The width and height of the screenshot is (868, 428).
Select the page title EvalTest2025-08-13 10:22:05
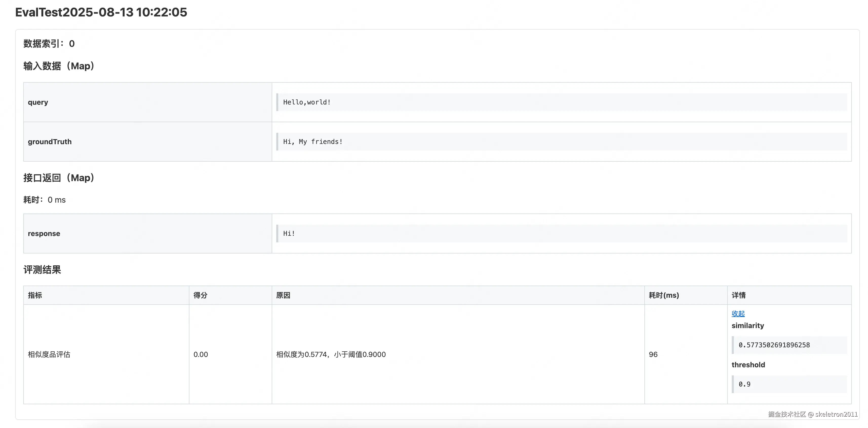(101, 12)
